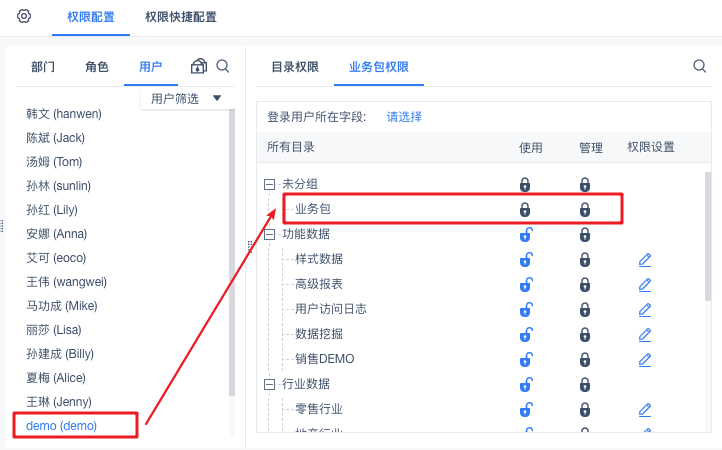Switch to 权限快捷配置 tab

[180, 17]
